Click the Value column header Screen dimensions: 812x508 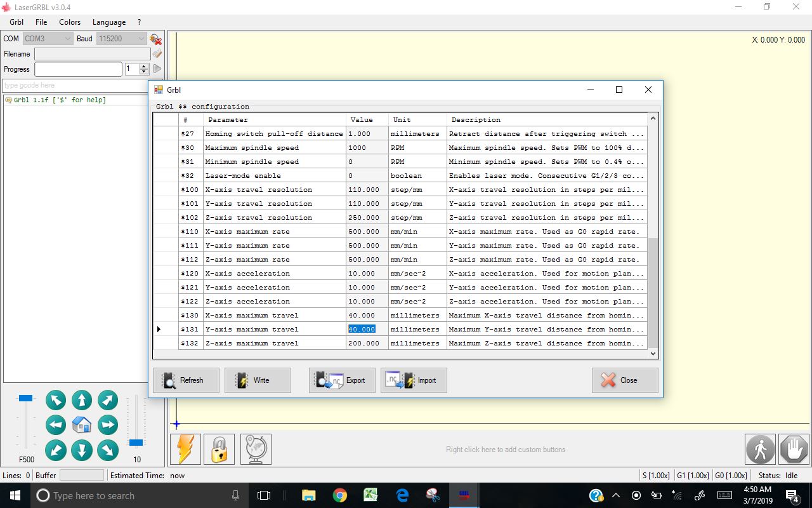[x=367, y=119]
